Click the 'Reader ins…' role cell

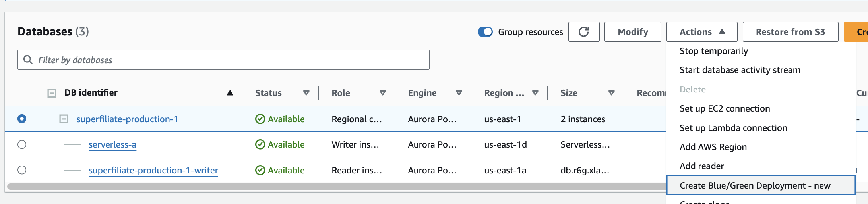(356, 170)
